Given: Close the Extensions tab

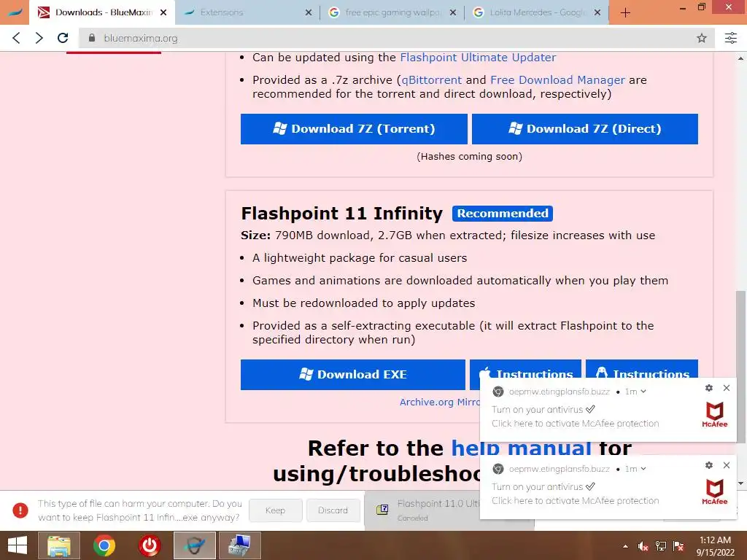Looking at the screenshot, I should coord(309,13).
